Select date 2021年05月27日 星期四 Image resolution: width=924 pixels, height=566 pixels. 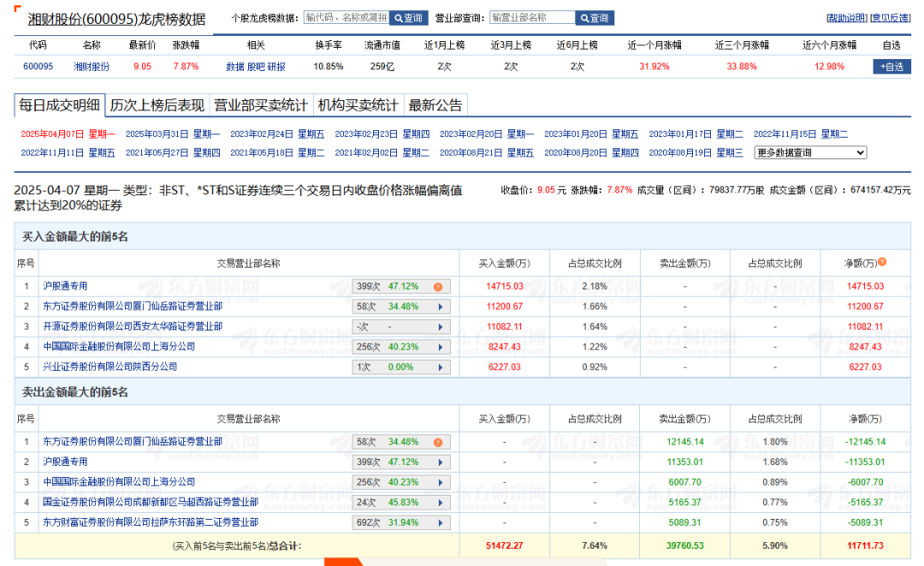[x=173, y=152]
